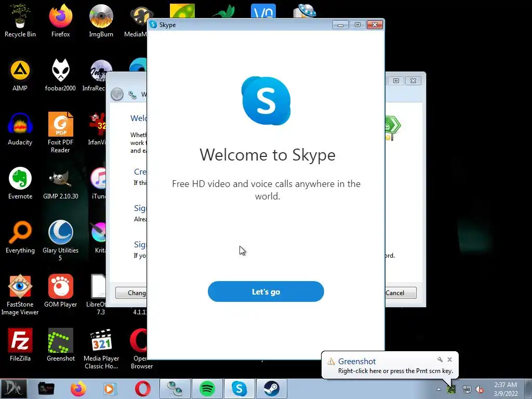Screen dimensions: 532x399
Task: Maximize the background wizard window
Action: (396, 81)
